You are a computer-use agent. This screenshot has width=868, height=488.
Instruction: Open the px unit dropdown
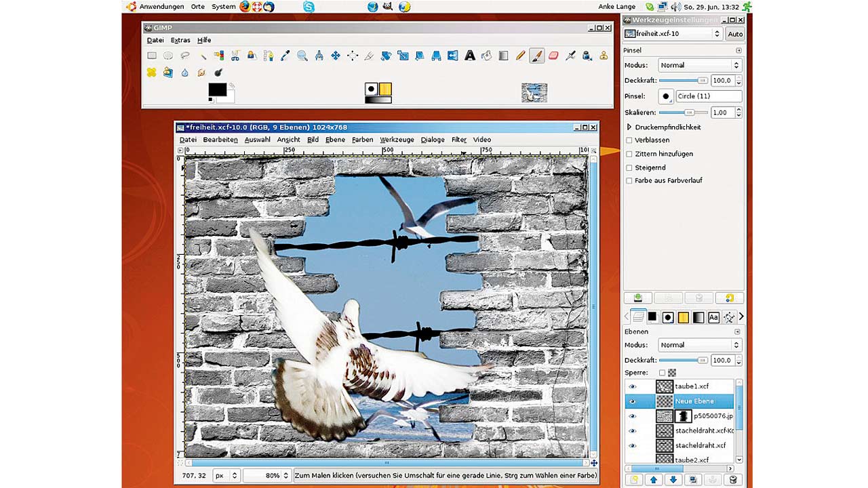(226, 476)
